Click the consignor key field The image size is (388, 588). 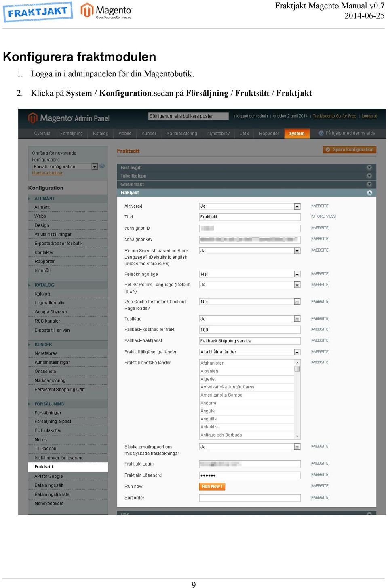click(x=250, y=239)
